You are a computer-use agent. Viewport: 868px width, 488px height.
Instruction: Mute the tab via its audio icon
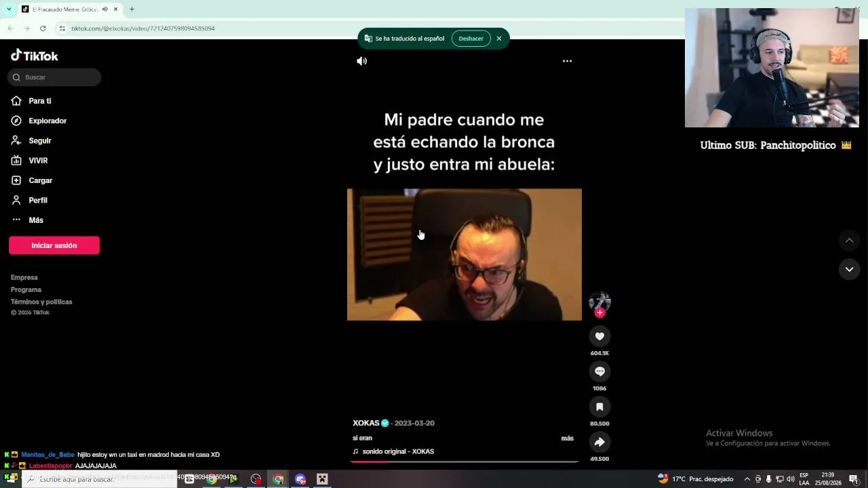104,9
